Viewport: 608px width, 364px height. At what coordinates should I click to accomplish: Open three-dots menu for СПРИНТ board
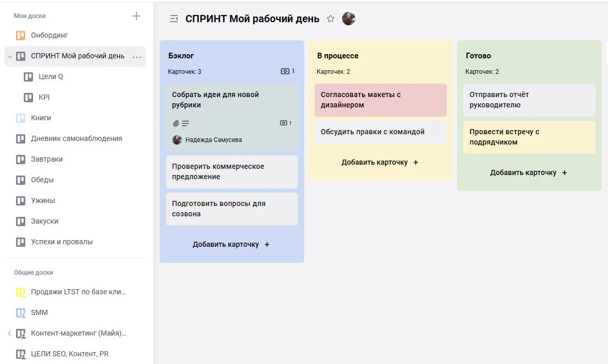[x=137, y=57]
